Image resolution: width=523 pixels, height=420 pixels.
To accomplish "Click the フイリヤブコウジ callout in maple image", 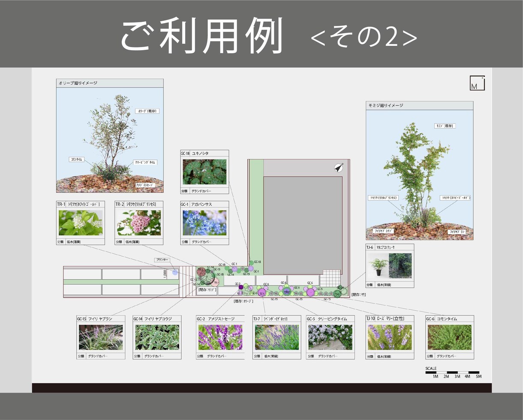I will 384,231.
